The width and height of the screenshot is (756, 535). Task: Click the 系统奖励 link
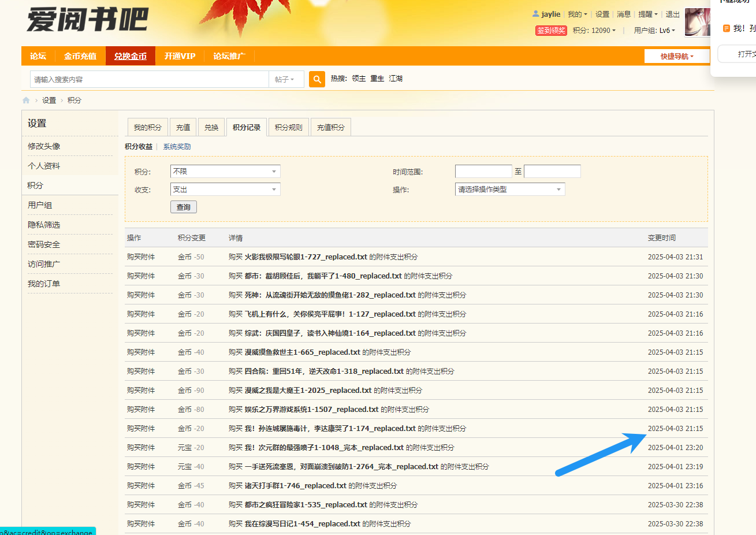177,147
